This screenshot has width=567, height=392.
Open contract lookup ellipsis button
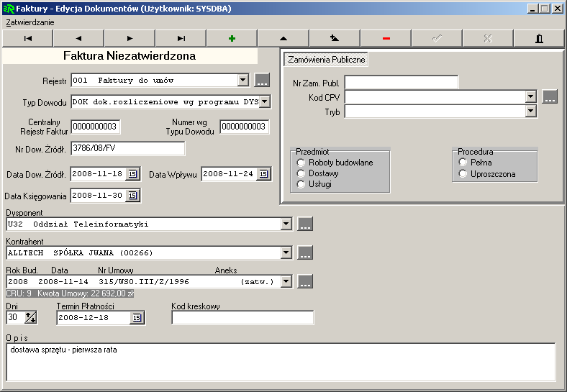tap(305, 281)
